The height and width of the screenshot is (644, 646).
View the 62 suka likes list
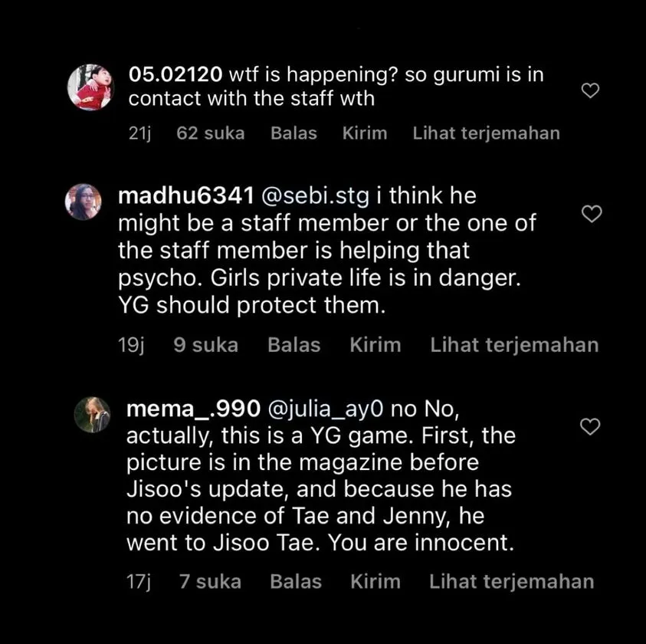pos(211,133)
